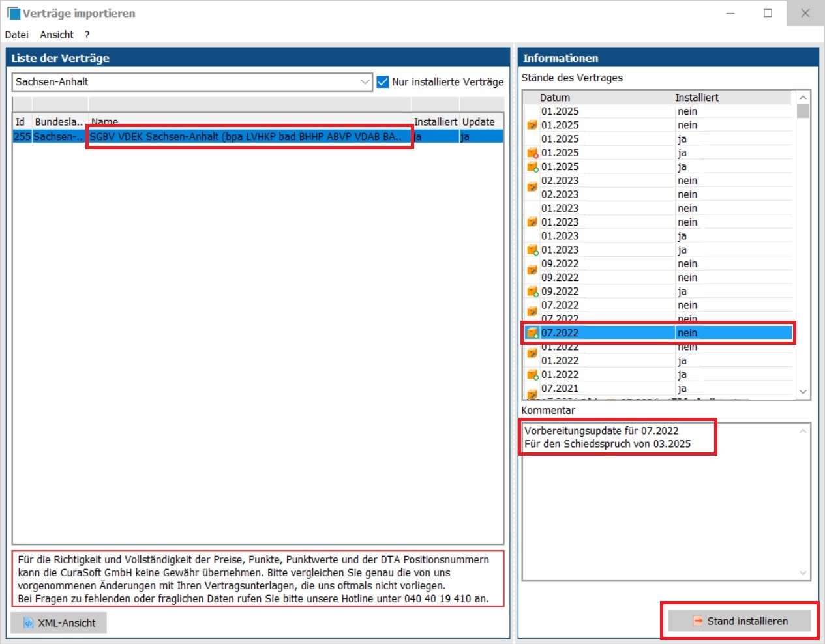The image size is (825, 644).
Task: Open the Sachsen-Anhalt state dropdown
Action: pos(365,81)
